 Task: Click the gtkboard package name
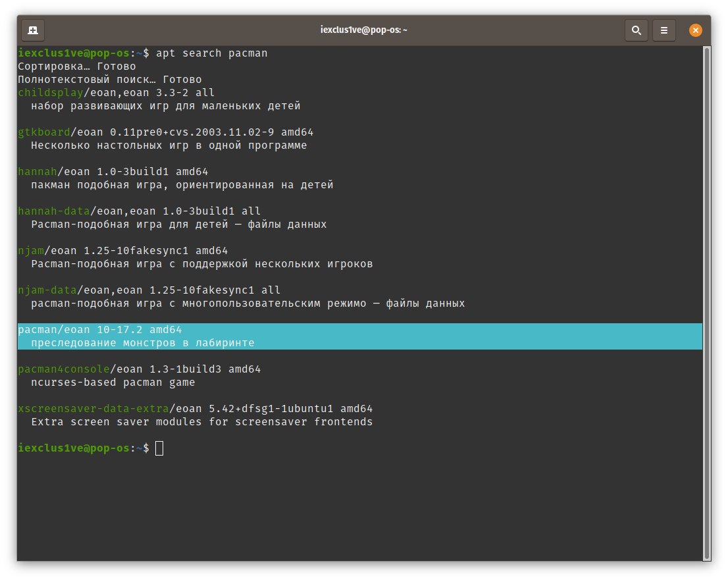(43, 132)
